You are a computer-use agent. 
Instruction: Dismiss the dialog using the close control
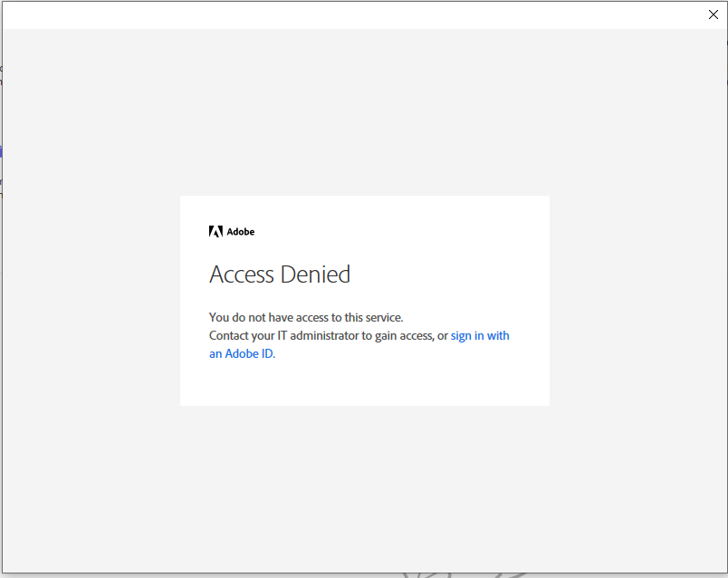714,14
